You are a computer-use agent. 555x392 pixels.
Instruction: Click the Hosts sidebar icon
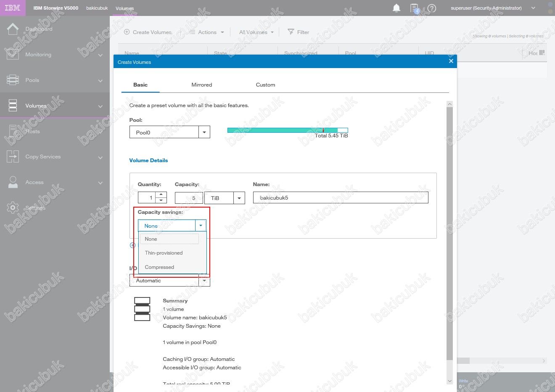(x=13, y=132)
